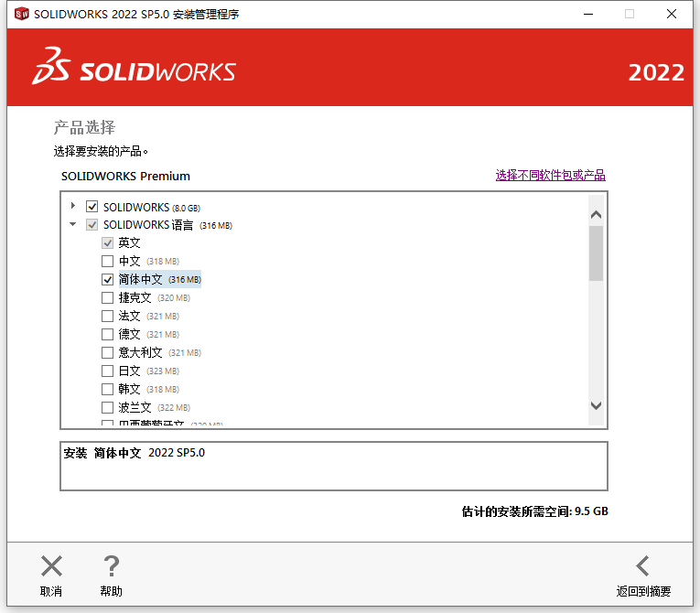Minimize the installation manager window
The width and height of the screenshot is (700, 613).
coord(588,15)
